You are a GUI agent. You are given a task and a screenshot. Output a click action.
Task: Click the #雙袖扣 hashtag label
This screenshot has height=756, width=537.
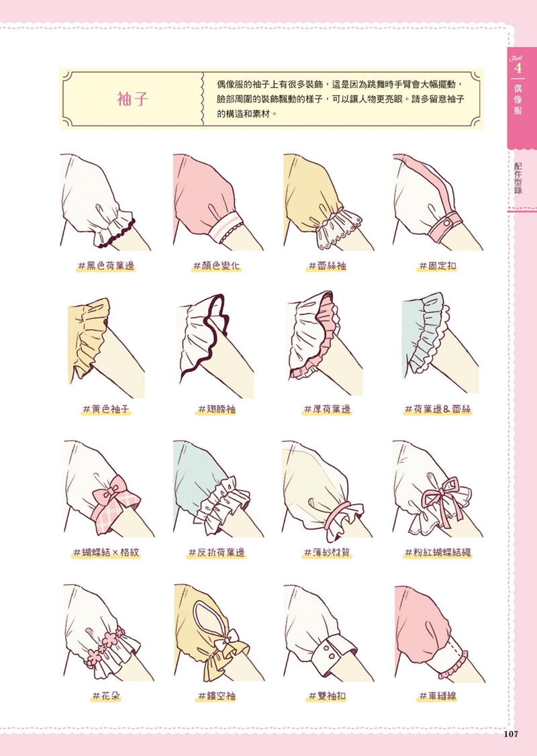(328, 696)
